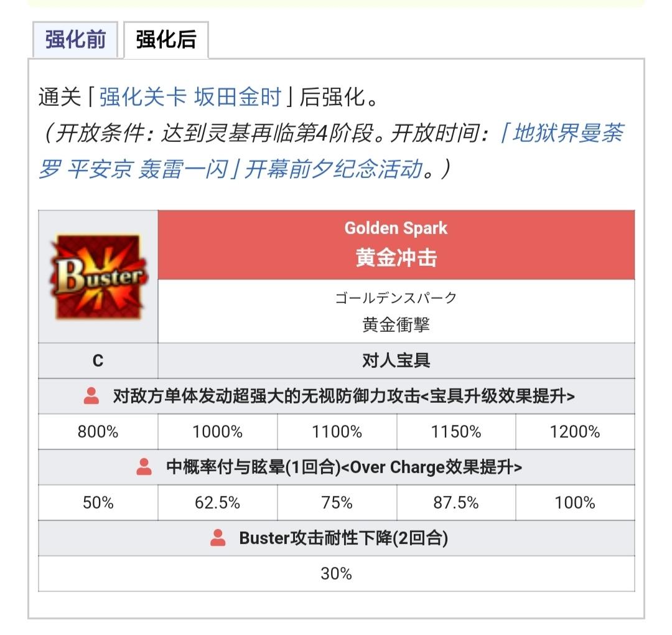
Task: Switch to the 强化前 tab
Action: point(75,39)
